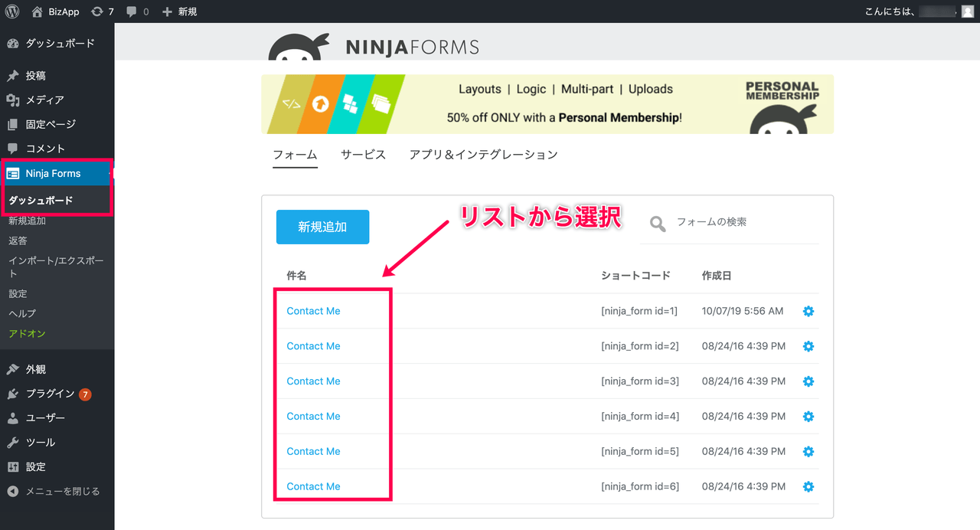Open the 固定ページ menu

coord(57,124)
